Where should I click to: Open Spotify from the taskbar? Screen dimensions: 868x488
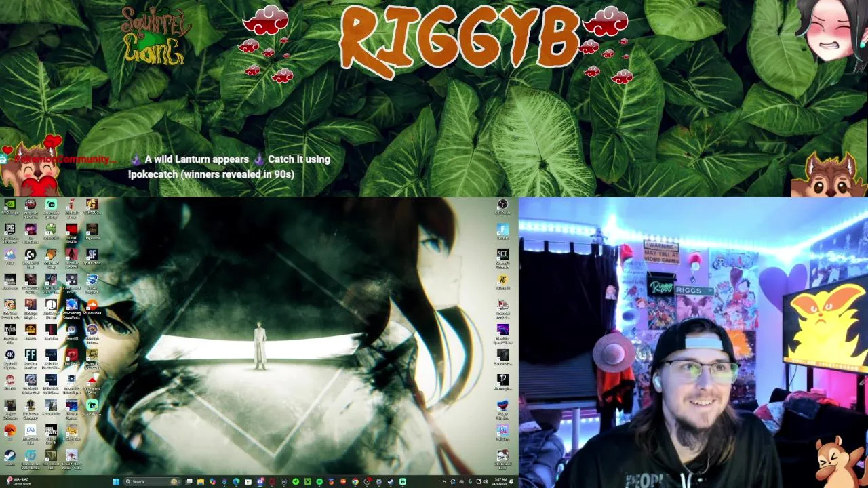(319, 481)
